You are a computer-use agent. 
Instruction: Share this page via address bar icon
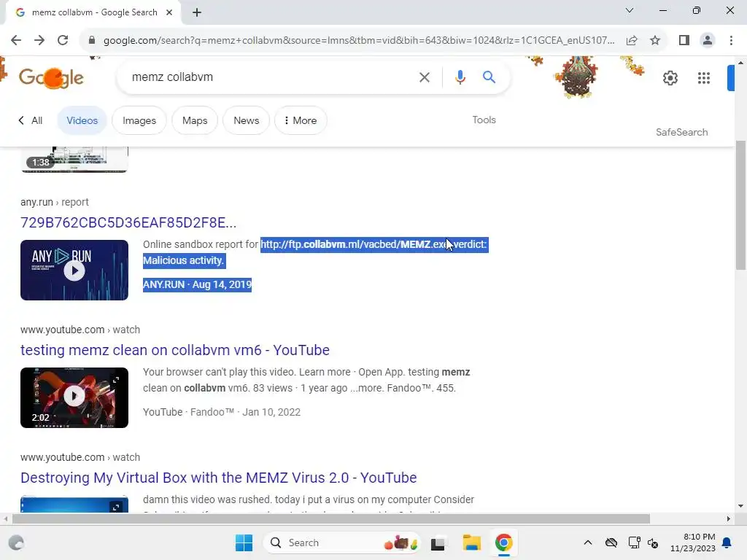pyautogui.click(x=632, y=41)
